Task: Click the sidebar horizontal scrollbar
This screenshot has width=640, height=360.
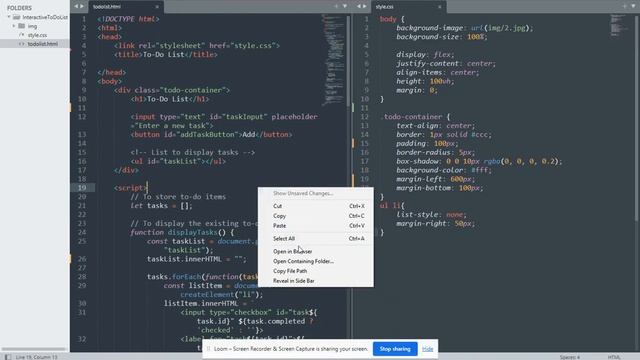Action: [33, 349]
